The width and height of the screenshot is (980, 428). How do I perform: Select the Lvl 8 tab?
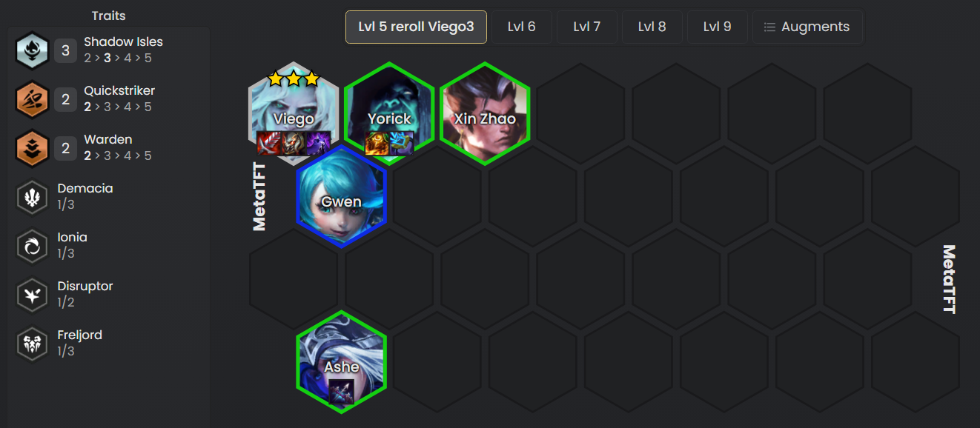[652, 27]
